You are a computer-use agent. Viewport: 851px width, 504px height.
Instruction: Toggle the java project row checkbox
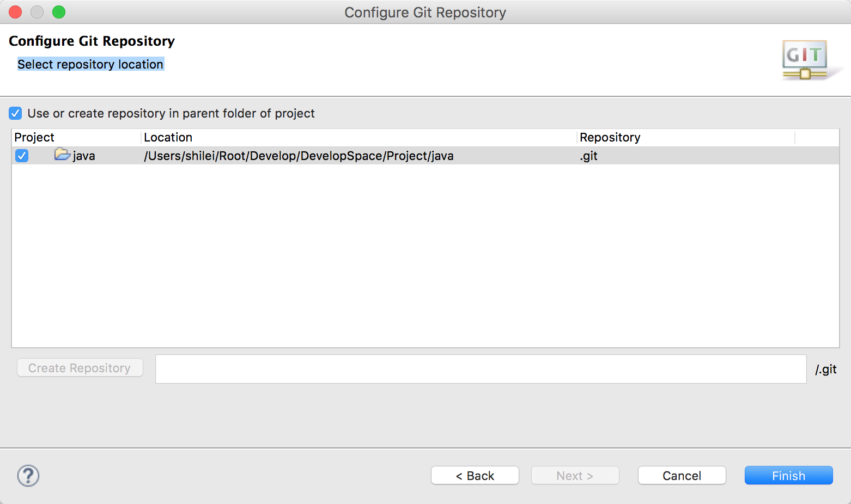point(22,156)
